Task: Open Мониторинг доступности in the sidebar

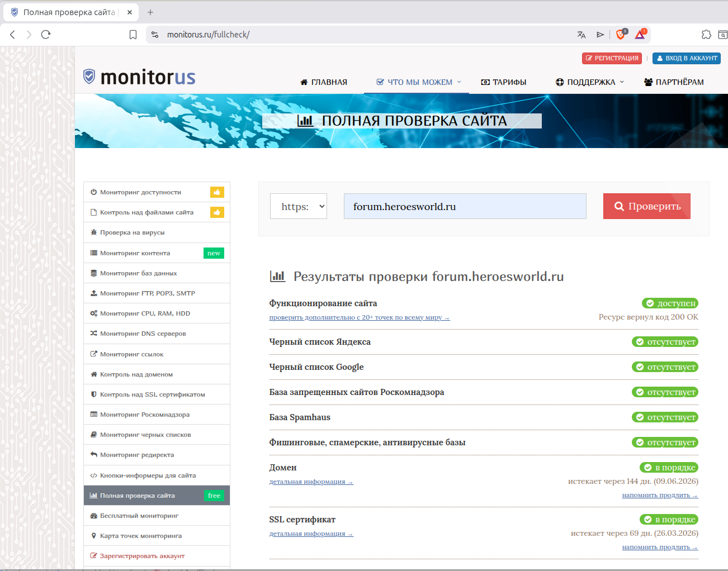Action: [x=157, y=192]
